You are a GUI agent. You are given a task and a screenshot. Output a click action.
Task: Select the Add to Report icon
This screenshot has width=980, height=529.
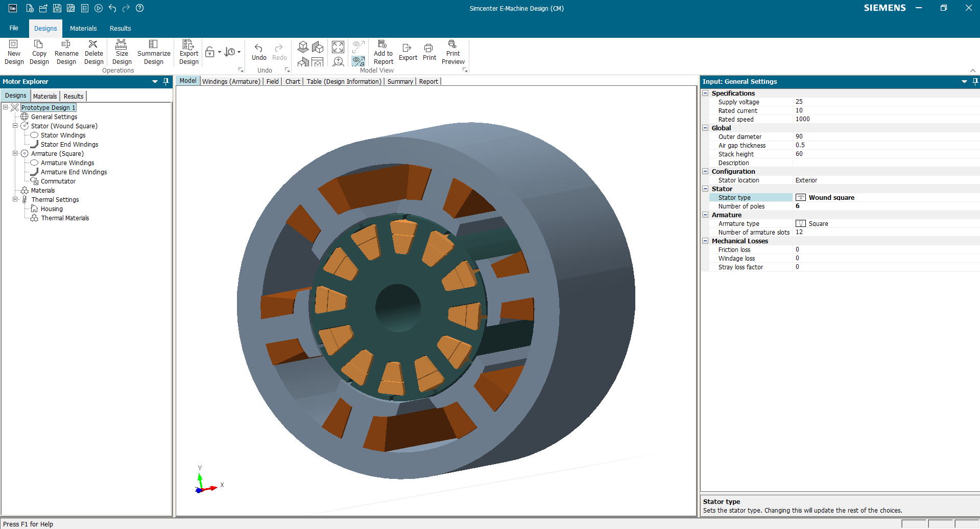click(x=383, y=52)
